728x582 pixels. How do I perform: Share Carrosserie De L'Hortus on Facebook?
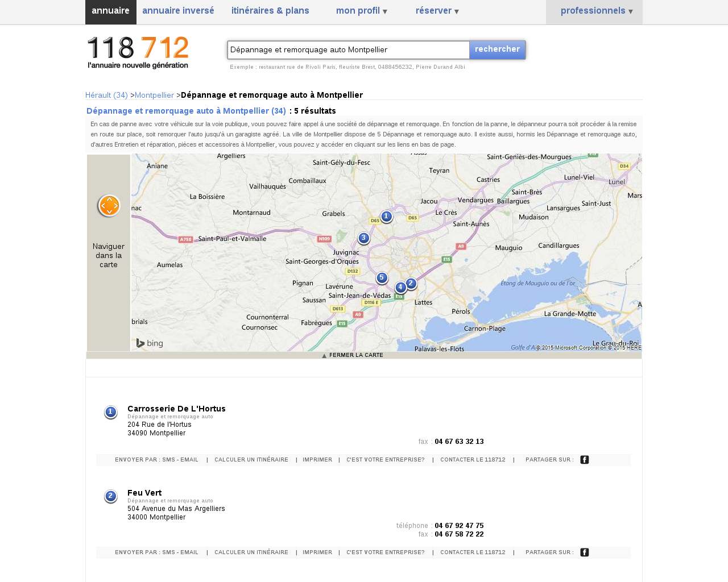pyautogui.click(x=584, y=460)
